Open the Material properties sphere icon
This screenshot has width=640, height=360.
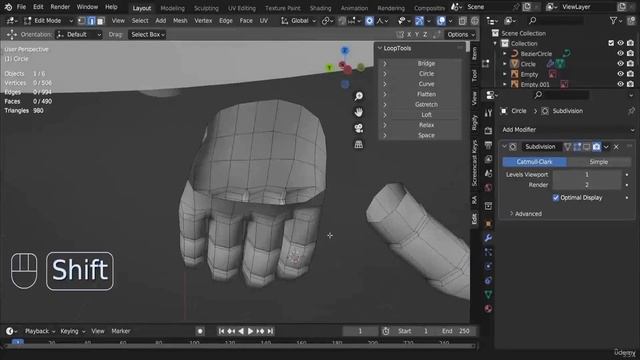point(488,309)
